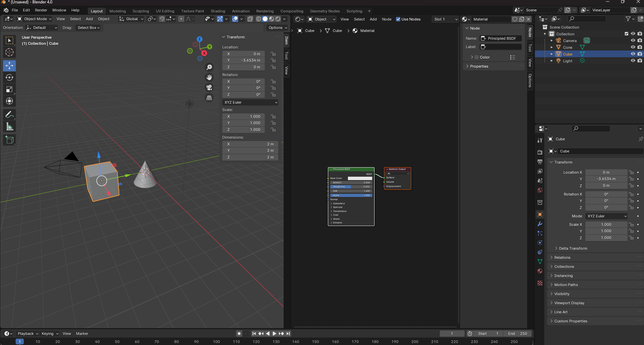Expand the Delta Transform section
Screen dimensions: 644x345
coord(573,248)
